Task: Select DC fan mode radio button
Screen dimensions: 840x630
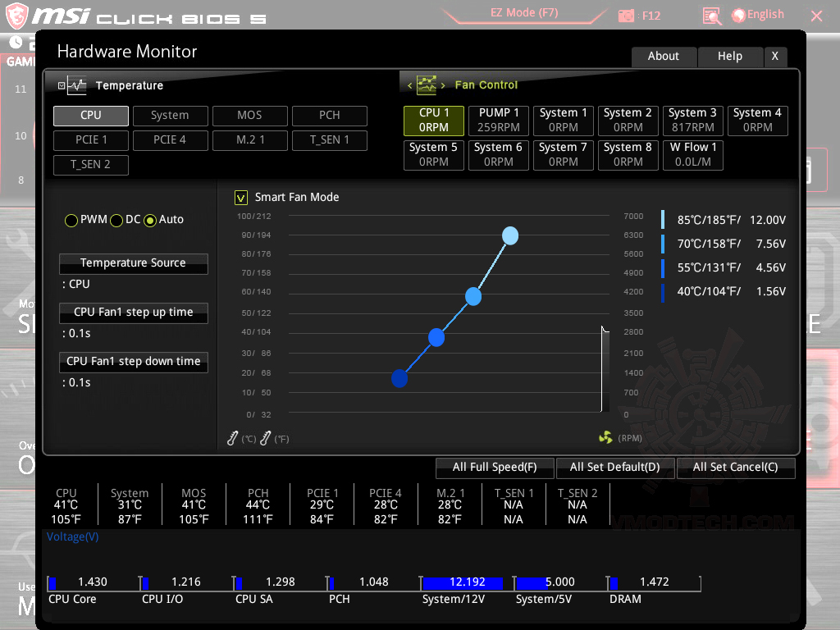Action: [x=116, y=220]
